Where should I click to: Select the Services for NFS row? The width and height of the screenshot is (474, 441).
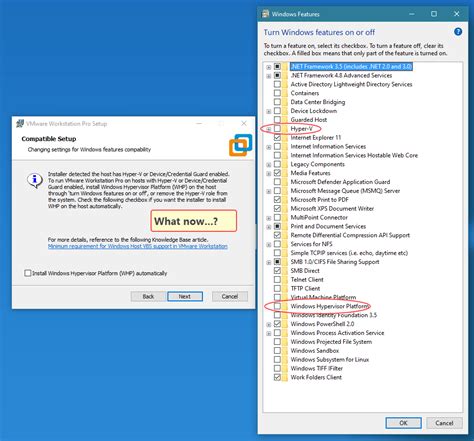(311, 244)
